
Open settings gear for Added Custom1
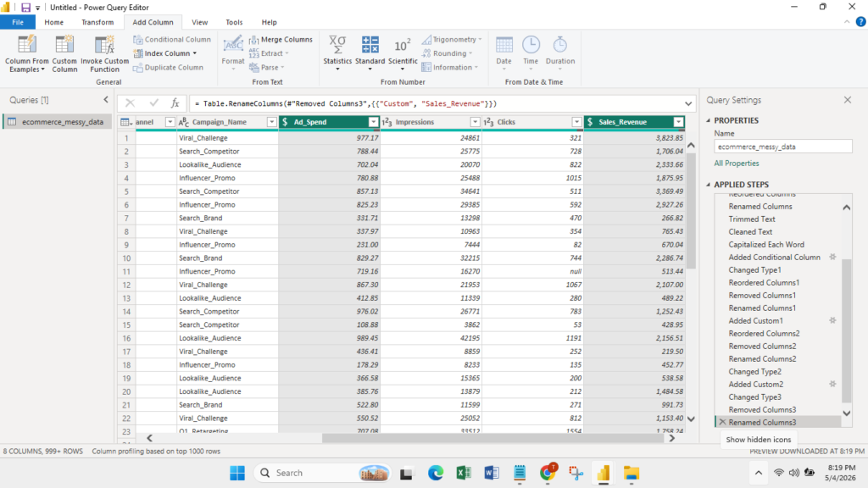point(832,320)
